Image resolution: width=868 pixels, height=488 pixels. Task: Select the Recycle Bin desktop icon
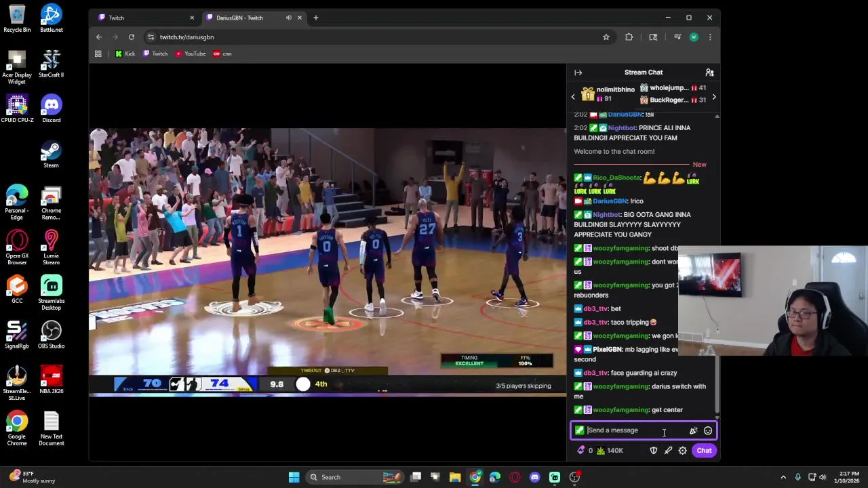(17, 18)
